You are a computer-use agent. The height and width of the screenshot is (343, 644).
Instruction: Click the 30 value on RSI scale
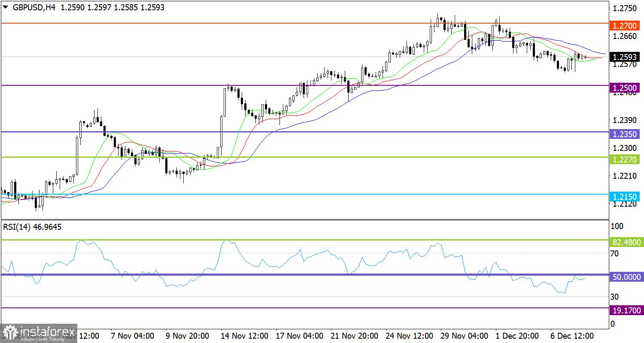615,297
